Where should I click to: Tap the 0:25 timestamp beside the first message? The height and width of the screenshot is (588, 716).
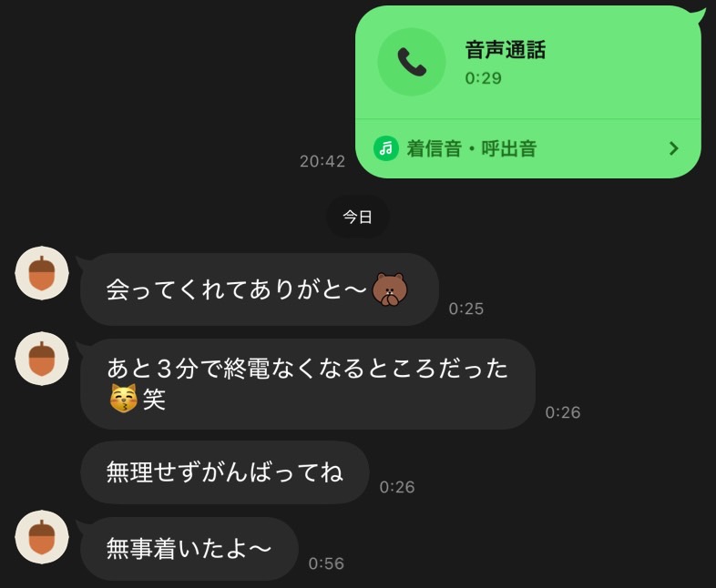pyautogui.click(x=465, y=309)
